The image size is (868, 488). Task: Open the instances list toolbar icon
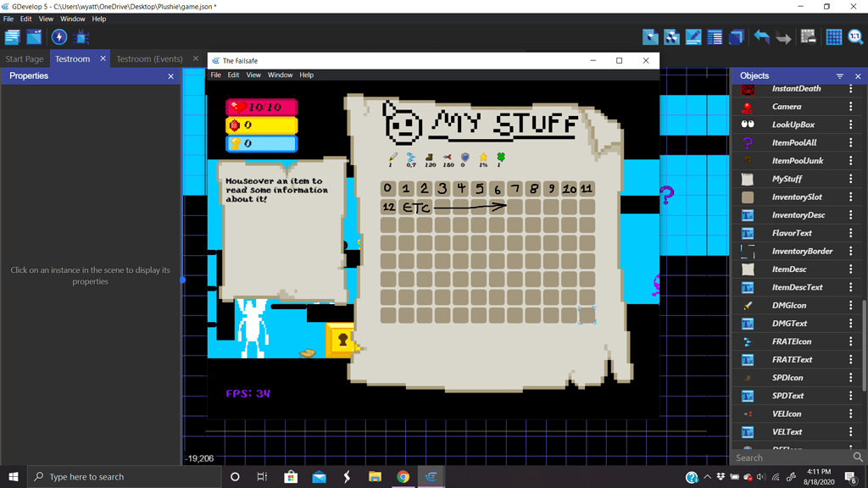pyautogui.click(x=715, y=36)
